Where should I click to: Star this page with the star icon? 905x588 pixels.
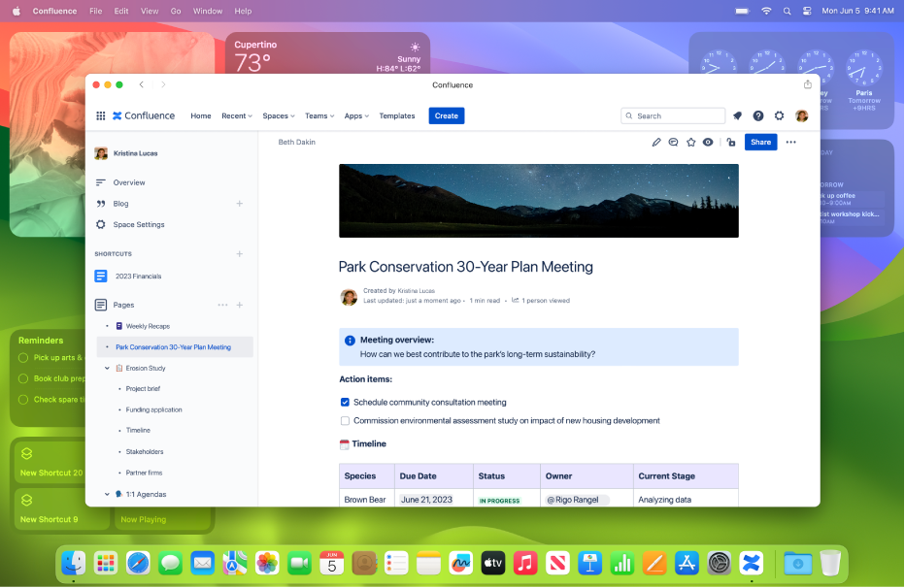691,143
